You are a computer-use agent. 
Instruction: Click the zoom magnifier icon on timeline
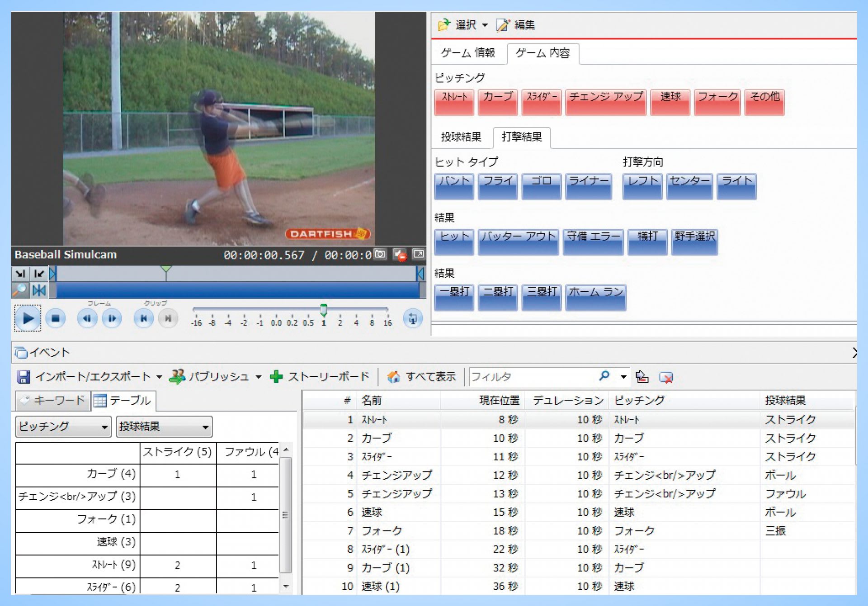[20, 290]
